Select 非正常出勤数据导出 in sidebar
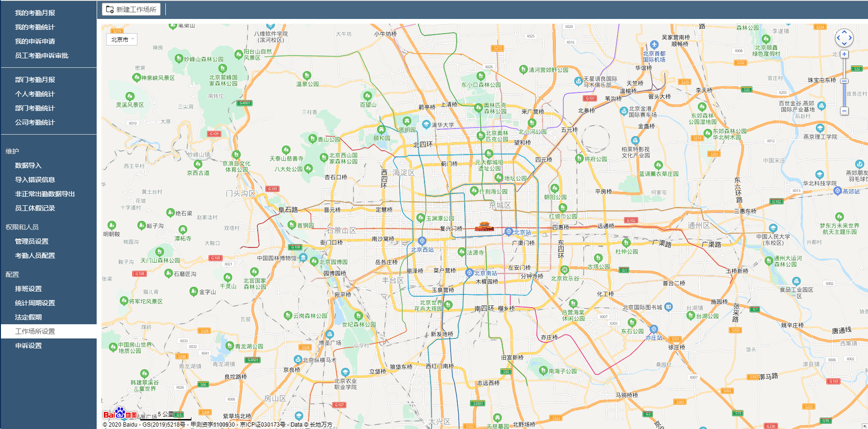This screenshot has width=868, height=429. (x=45, y=194)
